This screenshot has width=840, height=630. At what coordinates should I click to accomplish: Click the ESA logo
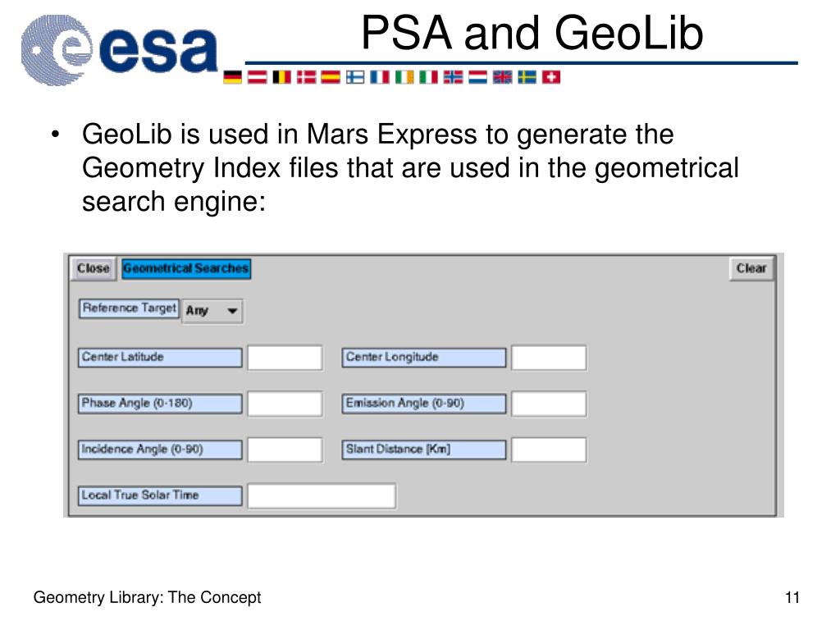[120, 50]
